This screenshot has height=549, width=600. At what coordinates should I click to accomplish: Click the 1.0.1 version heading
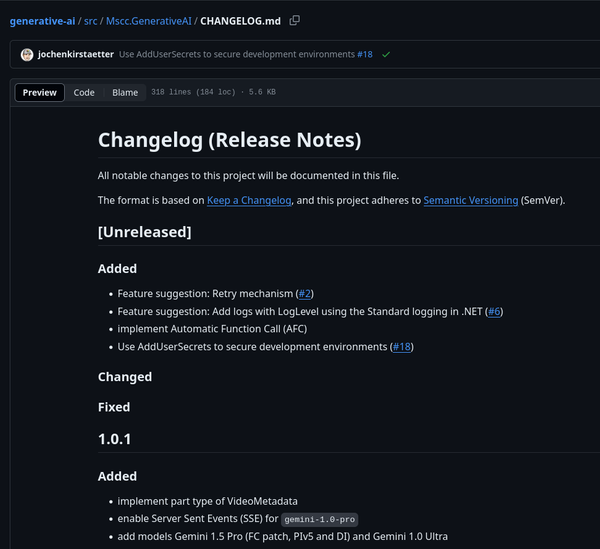114,439
